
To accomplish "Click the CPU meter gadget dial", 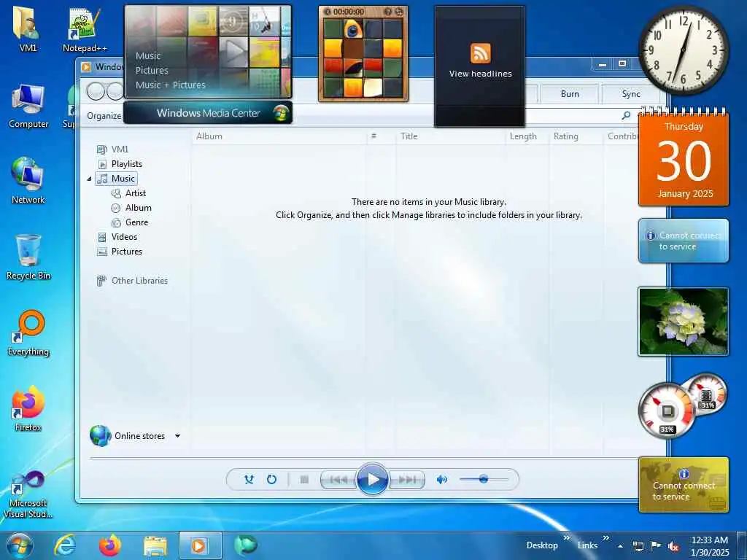I will pyautogui.click(x=667, y=411).
